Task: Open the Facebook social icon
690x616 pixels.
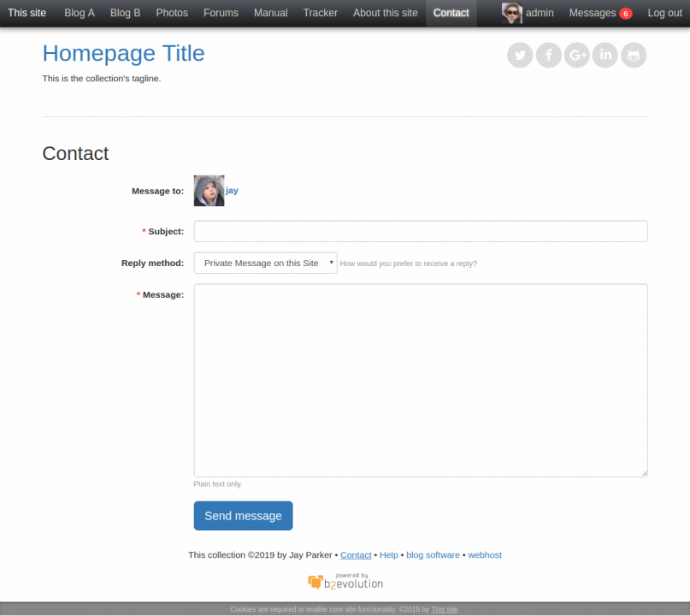Action: [548, 55]
